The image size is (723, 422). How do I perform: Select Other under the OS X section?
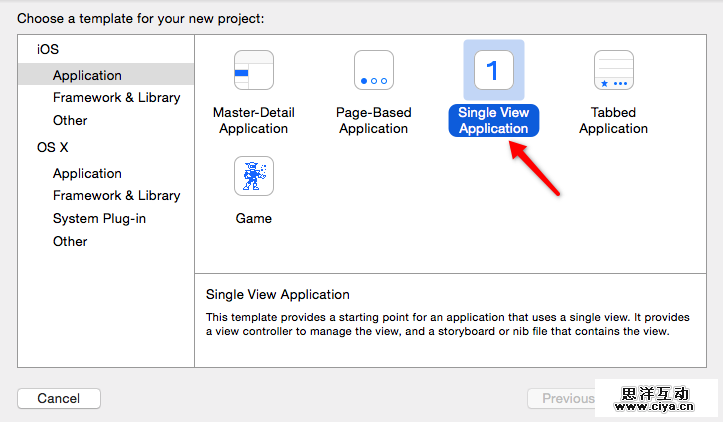[x=70, y=241]
